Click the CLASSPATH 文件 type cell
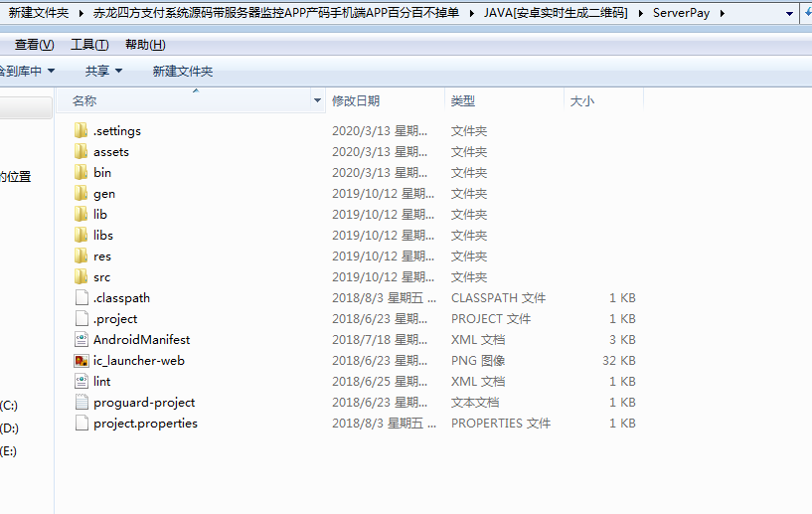 click(498, 298)
